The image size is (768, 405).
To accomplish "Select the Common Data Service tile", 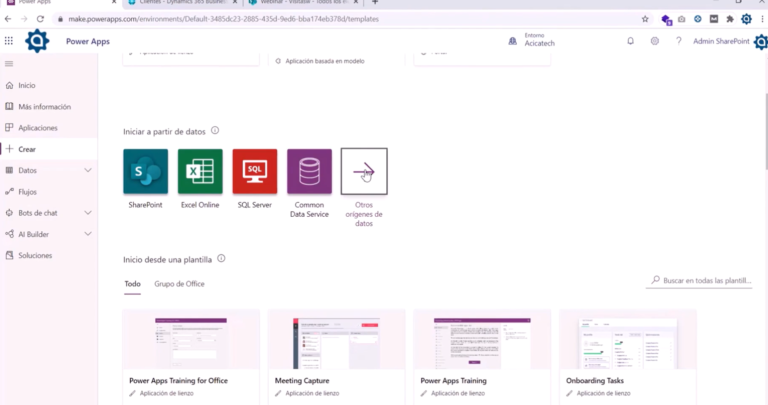I will coord(309,171).
